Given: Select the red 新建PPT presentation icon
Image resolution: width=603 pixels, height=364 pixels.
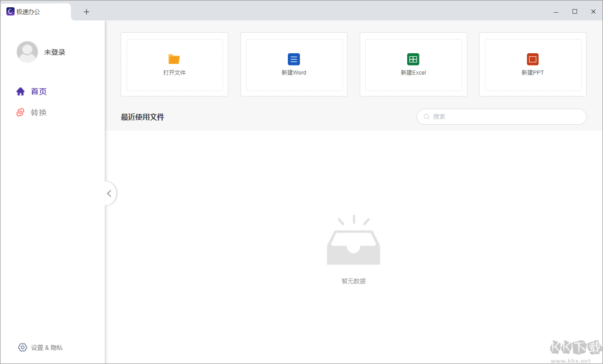Looking at the screenshot, I should (x=532, y=59).
